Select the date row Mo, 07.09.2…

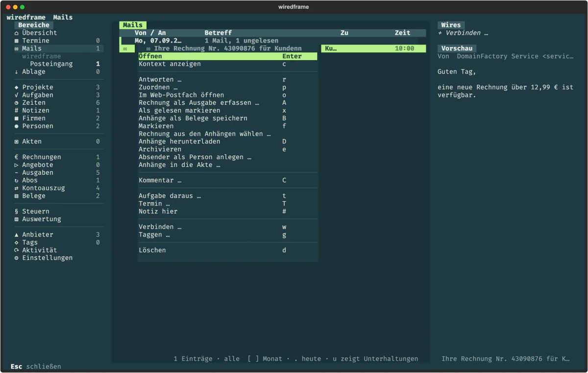273,41
